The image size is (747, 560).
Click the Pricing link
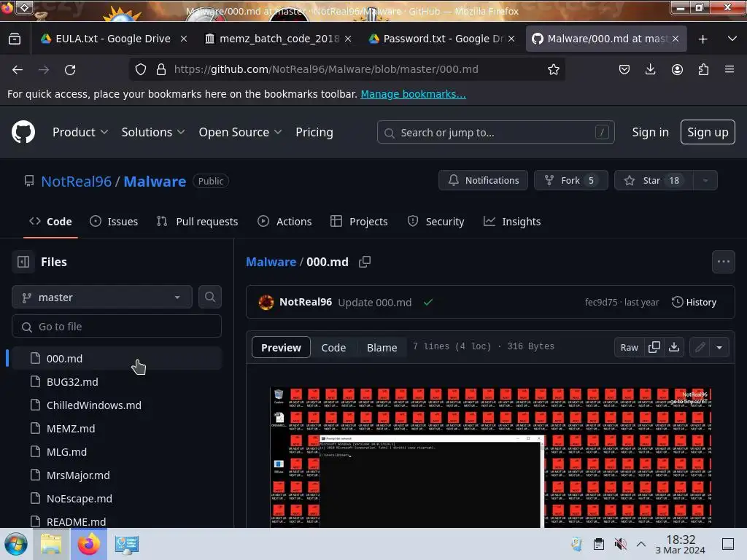(314, 132)
